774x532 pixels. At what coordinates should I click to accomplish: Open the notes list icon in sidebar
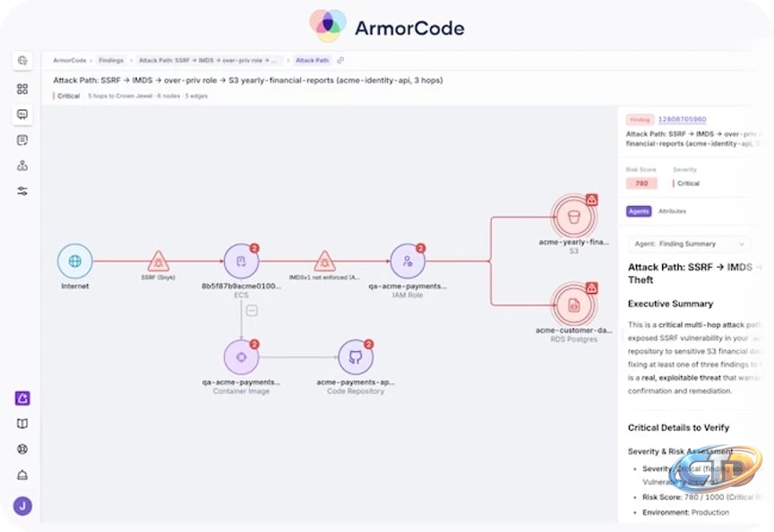22,140
